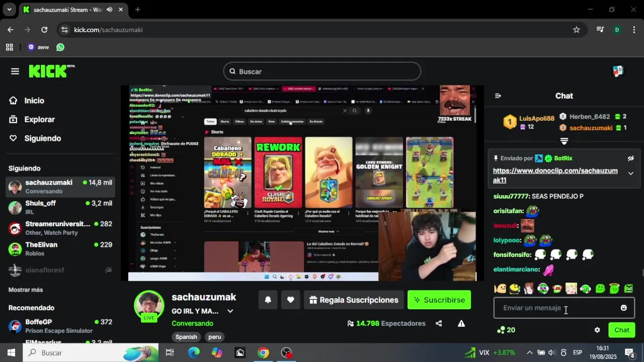644x362 pixels.
Task: Hide the pinned BotRix message
Action: coord(630,158)
